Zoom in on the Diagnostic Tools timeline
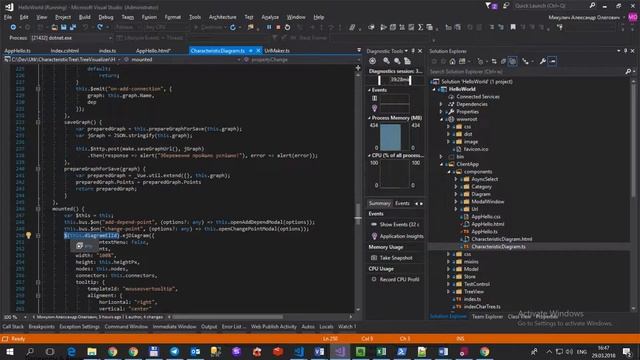 coord(386,61)
